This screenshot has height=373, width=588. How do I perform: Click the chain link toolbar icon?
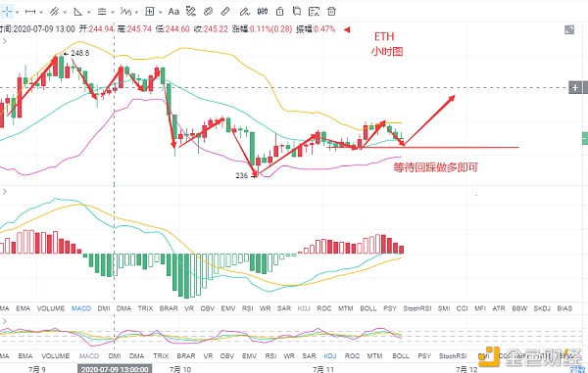pyautogui.click(x=208, y=12)
